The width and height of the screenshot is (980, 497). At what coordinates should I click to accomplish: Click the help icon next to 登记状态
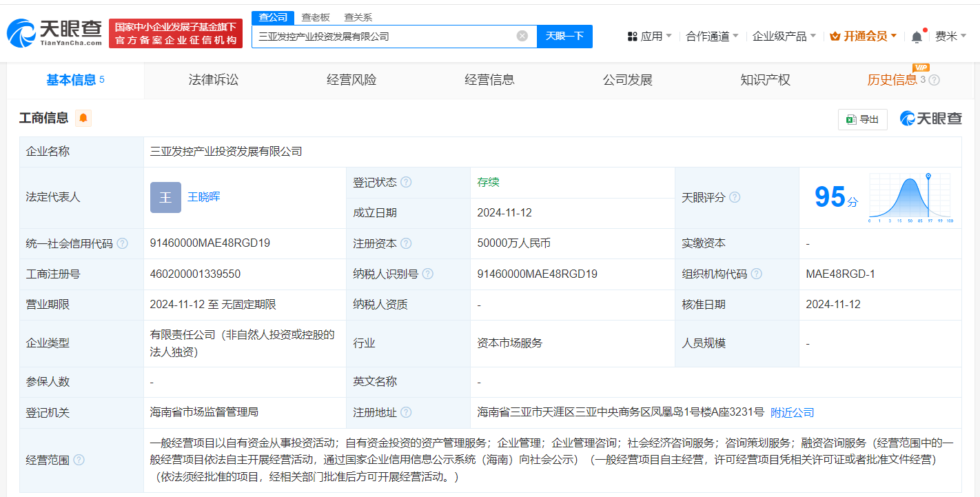(406, 183)
